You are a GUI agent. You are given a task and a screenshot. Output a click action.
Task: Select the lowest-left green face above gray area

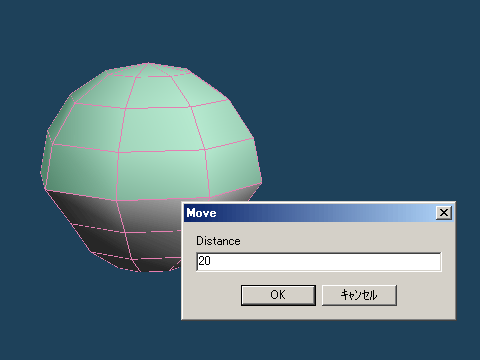coord(82,172)
